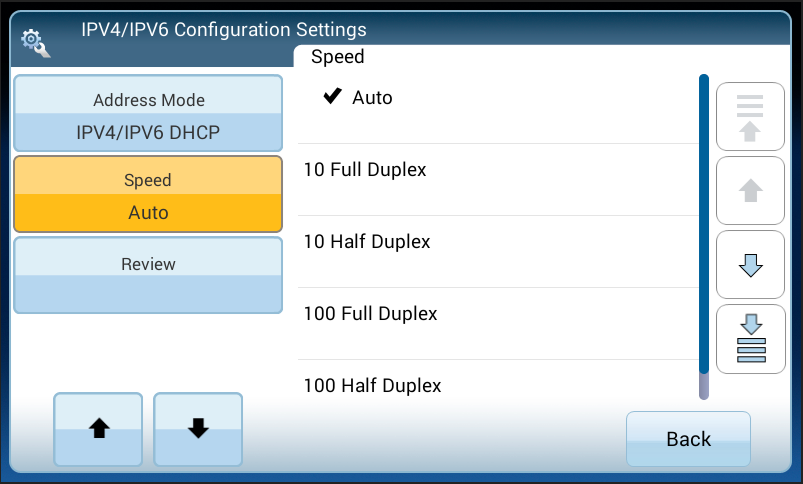Click the settings gear icon in the header
The height and width of the screenshot is (484, 803).
(35, 42)
